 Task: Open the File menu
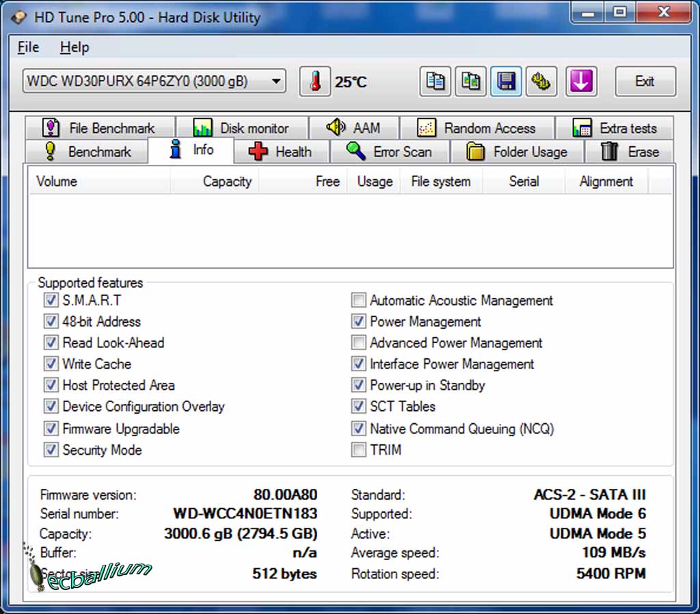point(28,47)
